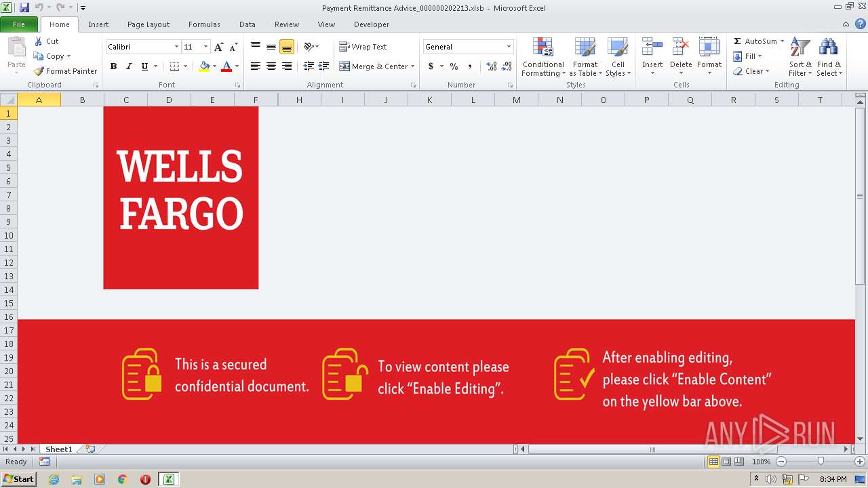Viewport: 868px width, 488px height.
Task: Apply the yellow Fill Color swatch
Action: tap(204, 66)
